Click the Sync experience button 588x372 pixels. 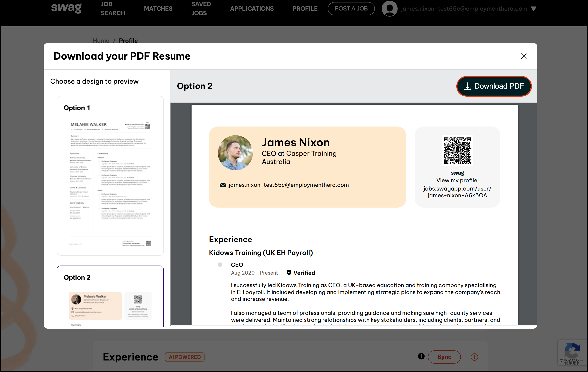click(x=444, y=357)
